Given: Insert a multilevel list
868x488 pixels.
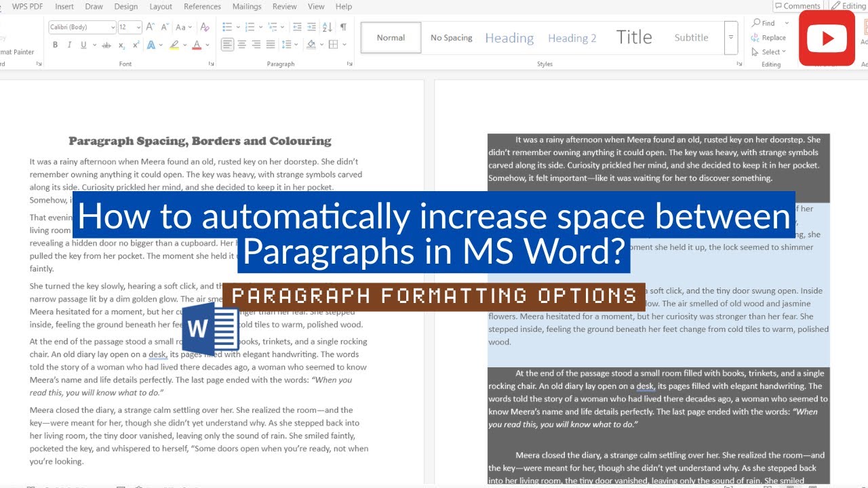Looking at the screenshot, I should pyautogui.click(x=273, y=27).
